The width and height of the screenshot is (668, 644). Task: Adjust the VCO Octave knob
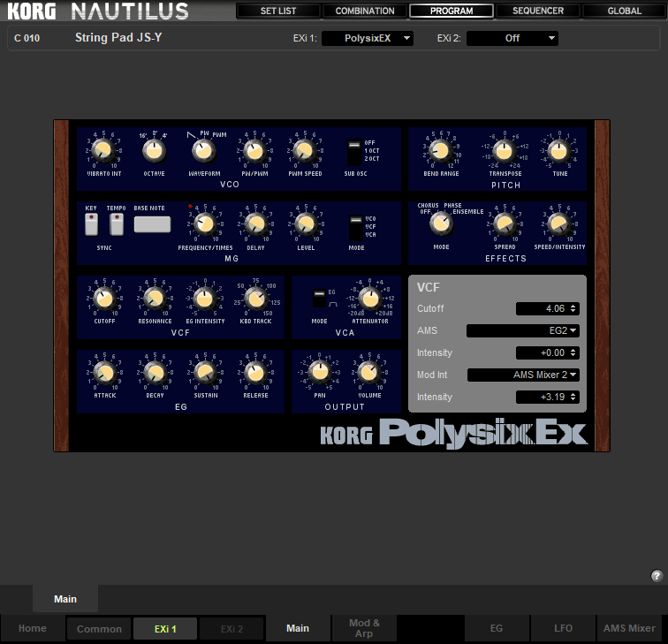[154, 150]
